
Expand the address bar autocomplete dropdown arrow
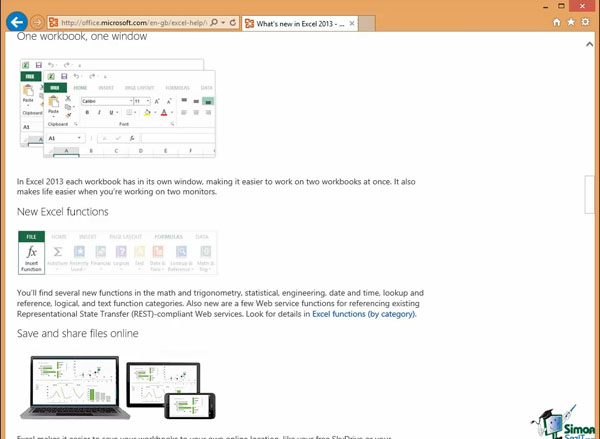(x=223, y=23)
